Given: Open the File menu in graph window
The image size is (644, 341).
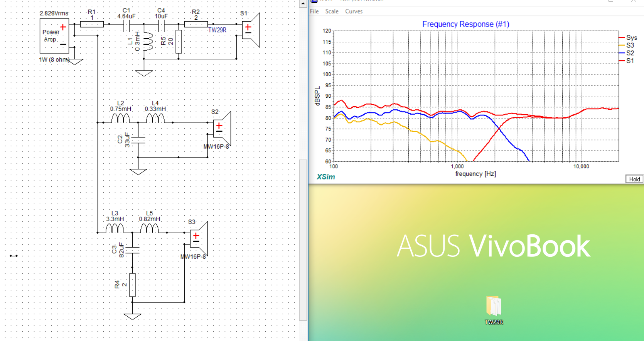Looking at the screenshot, I should coord(314,11).
